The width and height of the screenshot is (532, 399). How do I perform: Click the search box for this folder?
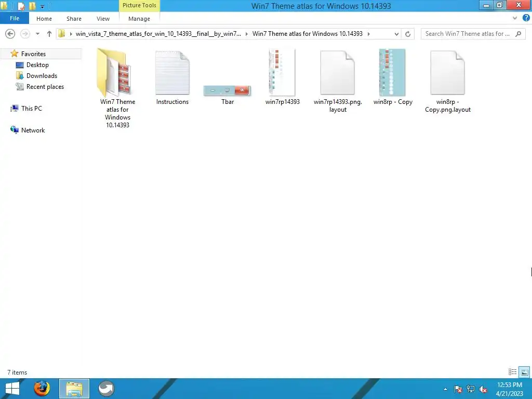coord(473,34)
